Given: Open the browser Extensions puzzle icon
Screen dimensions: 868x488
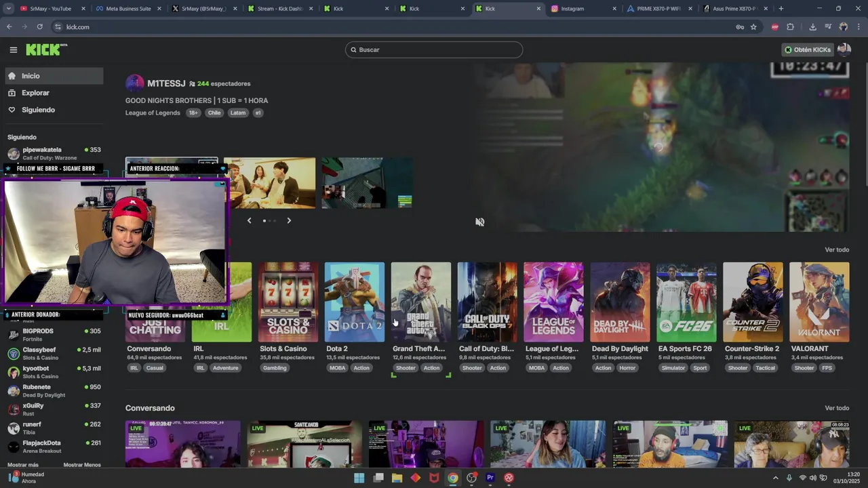Looking at the screenshot, I should coord(790,27).
